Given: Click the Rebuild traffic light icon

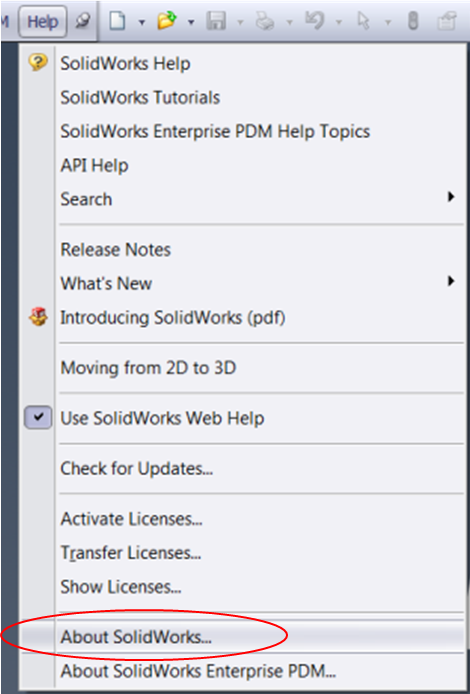Looking at the screenshot, I should pos(412,21).
